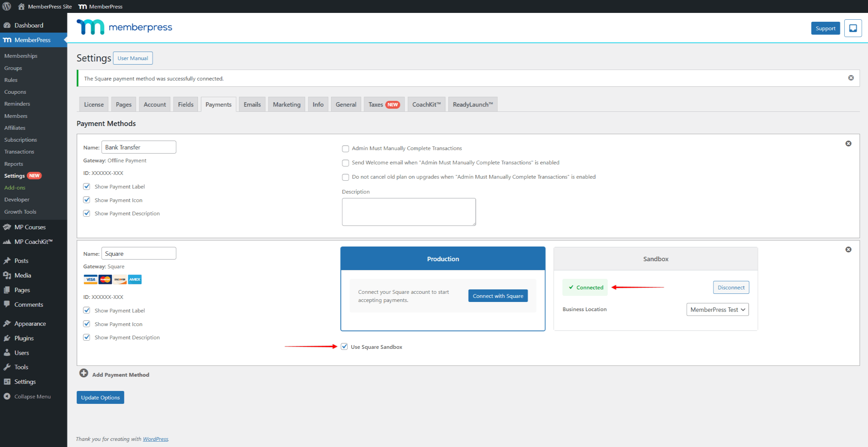Toggle Show Payment Icon for Bank Transfer

[x=87, y=200]
